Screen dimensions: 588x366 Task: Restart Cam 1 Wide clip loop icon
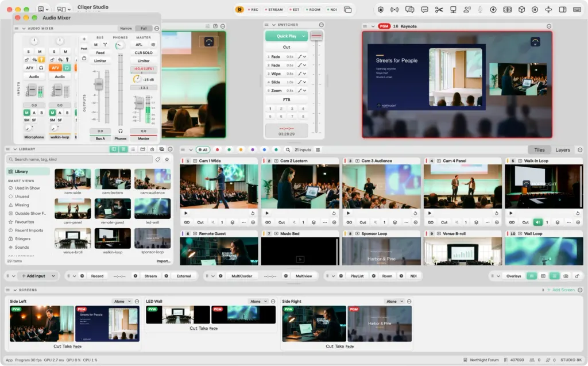coord(253,213)
